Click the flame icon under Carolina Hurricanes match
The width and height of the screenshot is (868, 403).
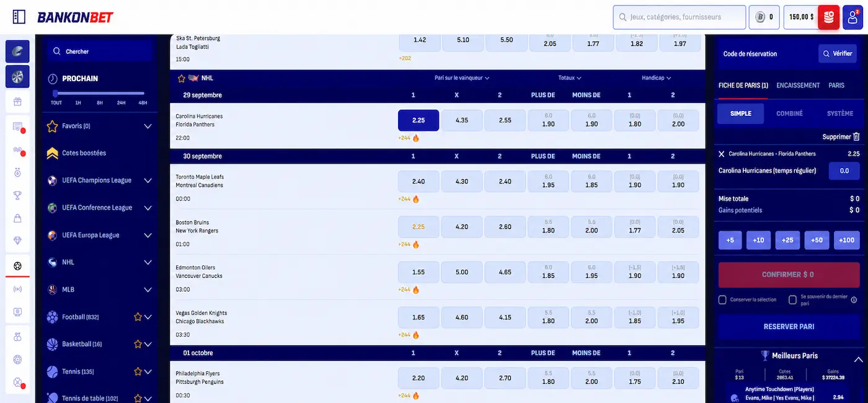pos(416,138)
